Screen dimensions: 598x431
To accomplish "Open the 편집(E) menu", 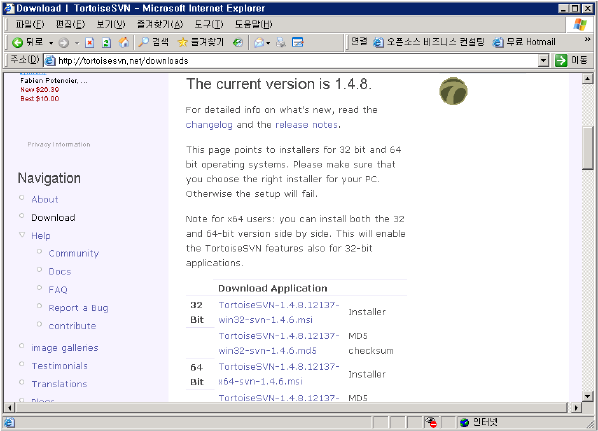I will coord(70,24).
